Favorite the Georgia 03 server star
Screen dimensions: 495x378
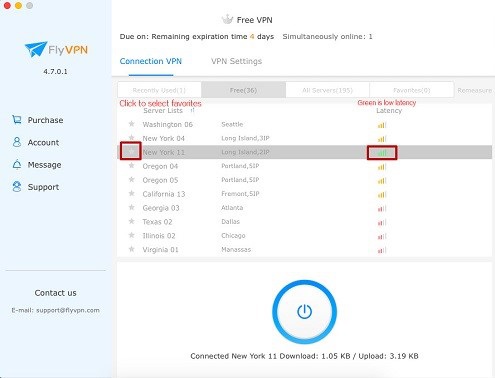tap(132, 207)
